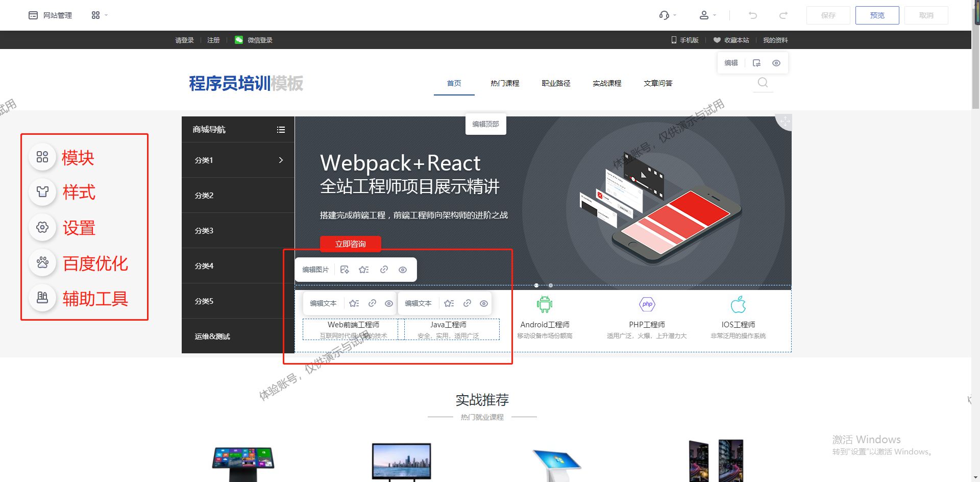Click the WeChat 微信登录 icon
This screenshot has height=482, width=980.
(238, 40)
